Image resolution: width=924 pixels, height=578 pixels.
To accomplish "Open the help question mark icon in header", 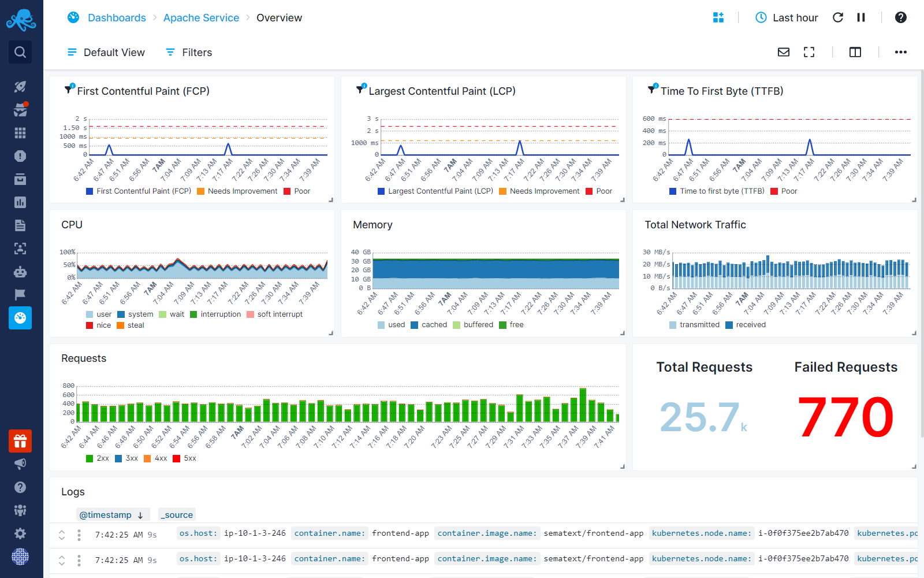I will 900,17.
